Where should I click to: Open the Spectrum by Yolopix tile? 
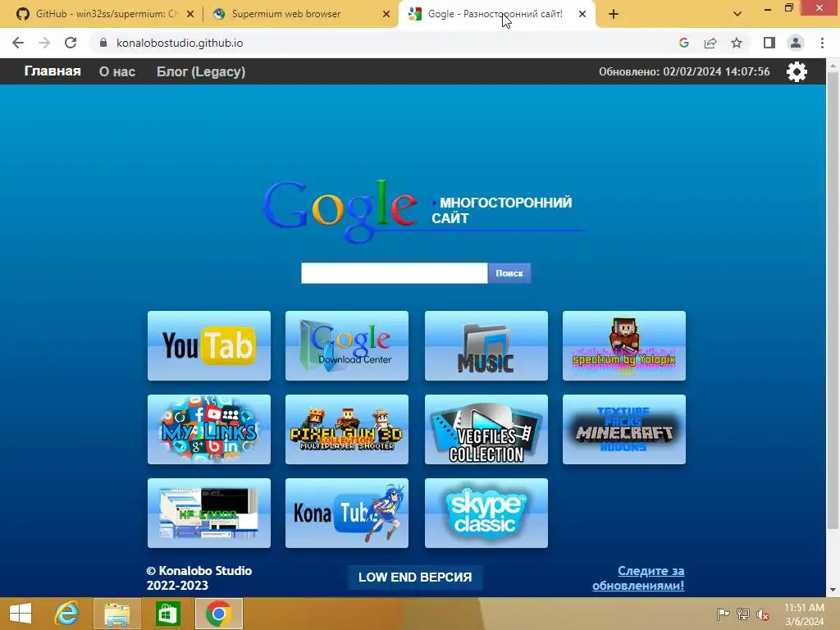pyautogui.click(x=624, y=345)
